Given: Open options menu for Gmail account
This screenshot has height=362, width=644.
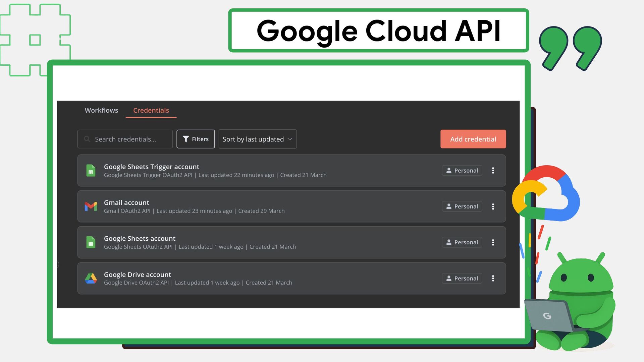Looking at the screenshot, I should [x=493, y=206].
